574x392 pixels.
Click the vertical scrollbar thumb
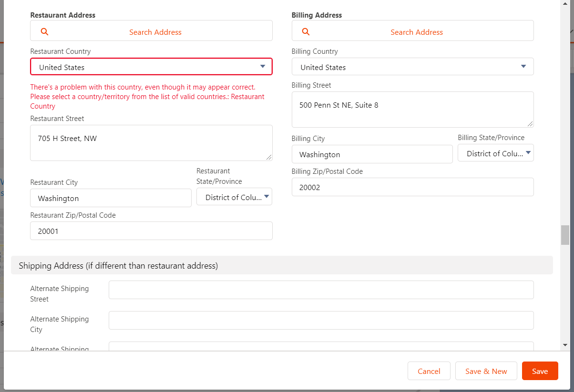tap(565, 235)
